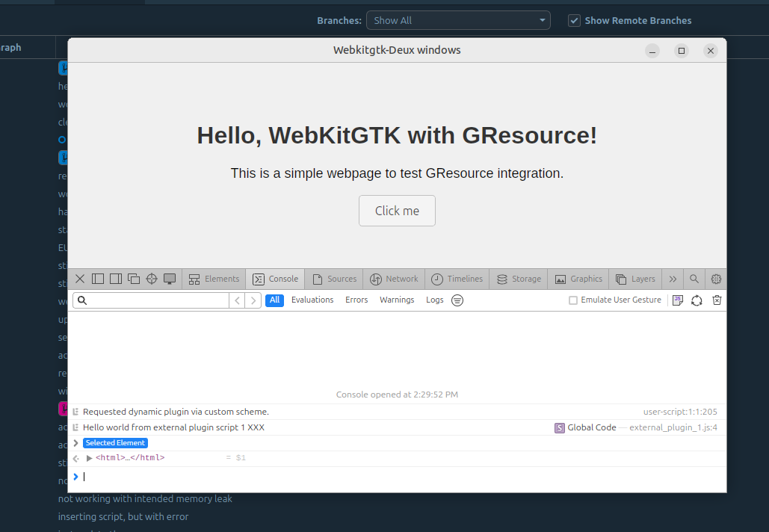Click the page heading 'Hello, WebKitGTK with GResource!'

click(397, 135)
